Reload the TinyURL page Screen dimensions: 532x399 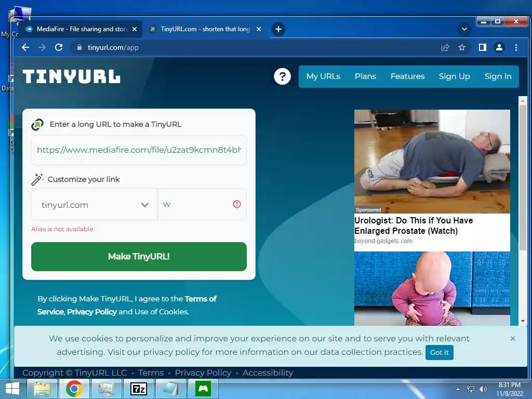coord(59,47)
